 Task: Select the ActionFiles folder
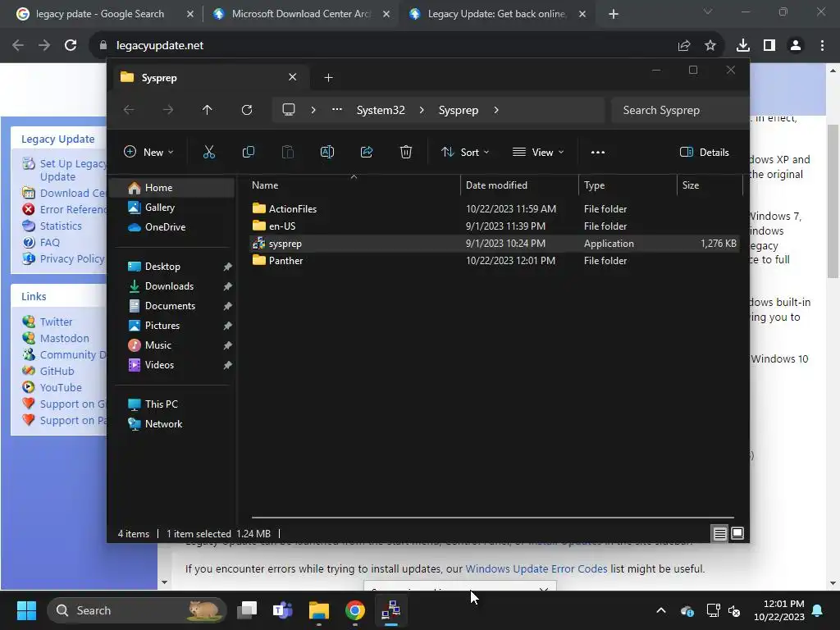point(495,209)
